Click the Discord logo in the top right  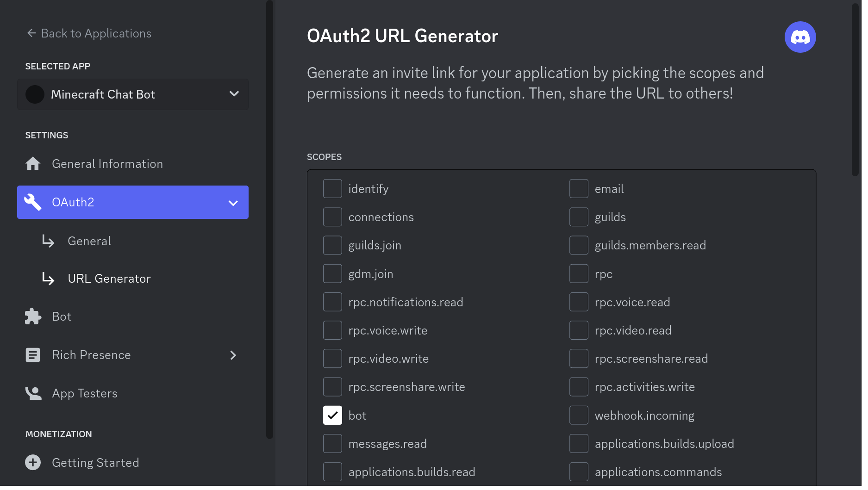pos(800,37)
